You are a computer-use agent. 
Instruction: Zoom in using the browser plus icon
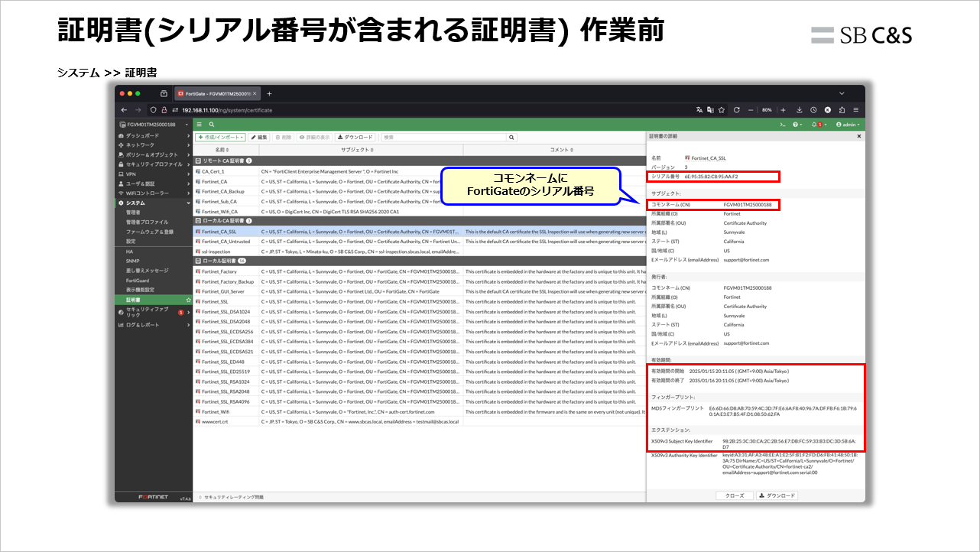(783, 109)
